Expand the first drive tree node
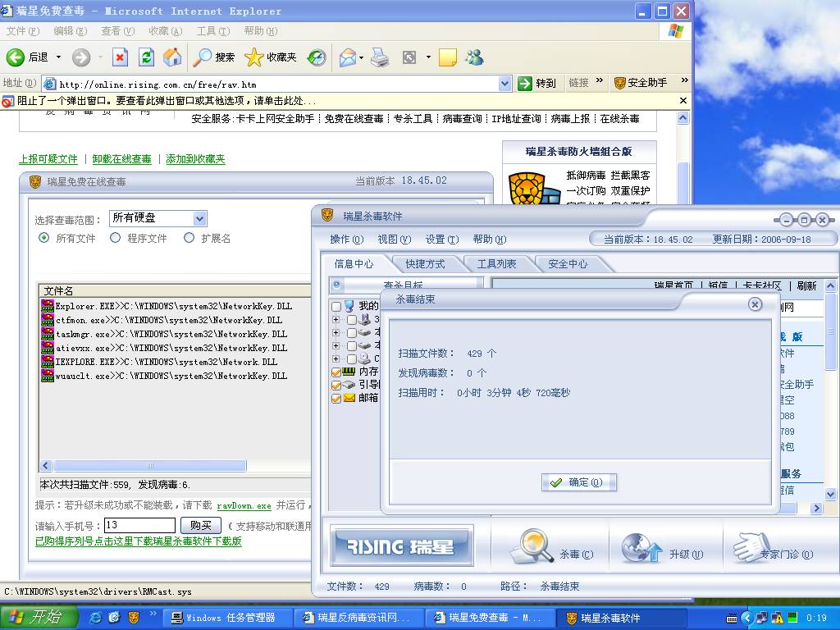The width and height of the screenshot is (840, 630). 336,319
